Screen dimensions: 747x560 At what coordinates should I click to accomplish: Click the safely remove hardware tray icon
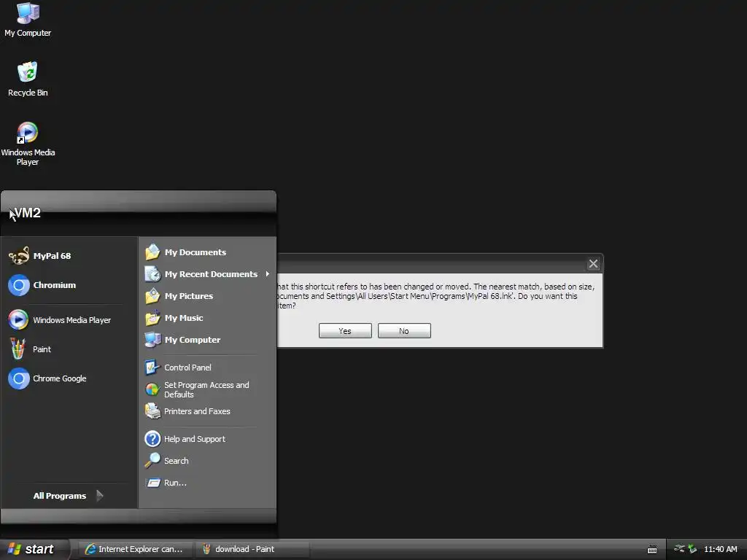692,549
